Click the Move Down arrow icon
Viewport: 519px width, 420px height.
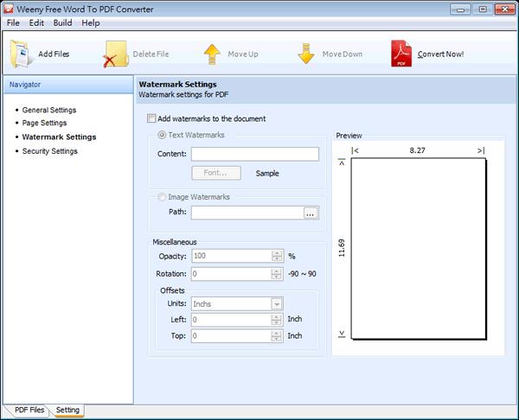pos(306,54)
